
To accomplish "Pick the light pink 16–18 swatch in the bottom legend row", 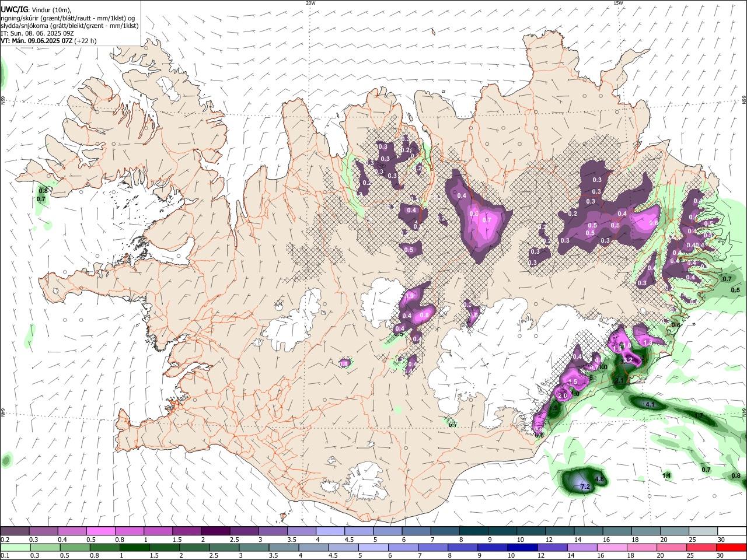I will tap(612, 547).
